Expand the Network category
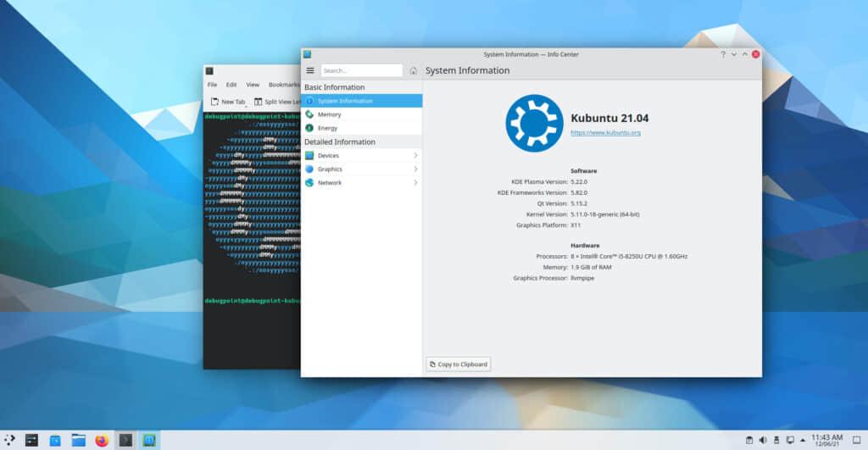The height and width of the screenshot is (450, 868). (362, 183)
